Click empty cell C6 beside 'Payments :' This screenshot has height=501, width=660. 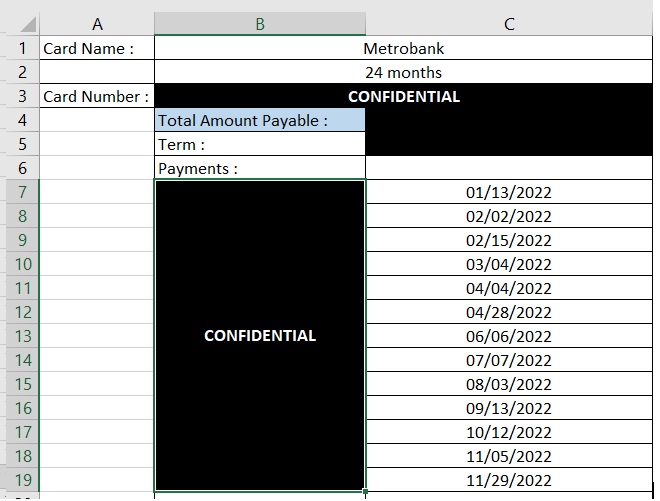[x=509, y=168]
